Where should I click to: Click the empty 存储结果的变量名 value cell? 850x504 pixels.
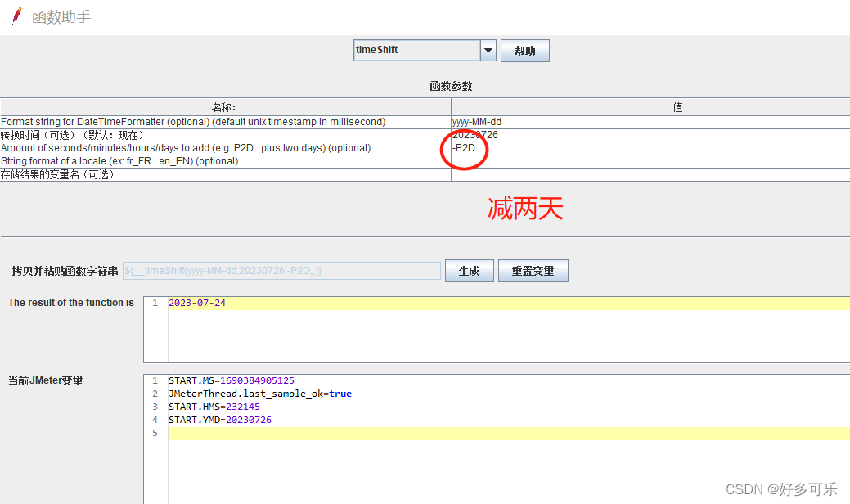pos(650,174)
